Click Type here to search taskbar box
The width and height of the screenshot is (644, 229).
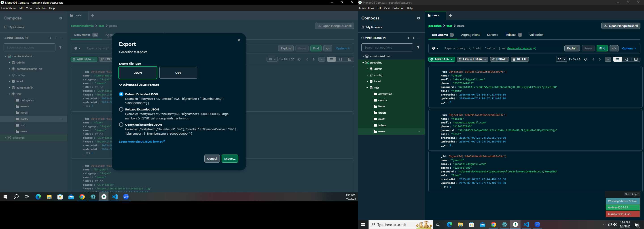400,225
